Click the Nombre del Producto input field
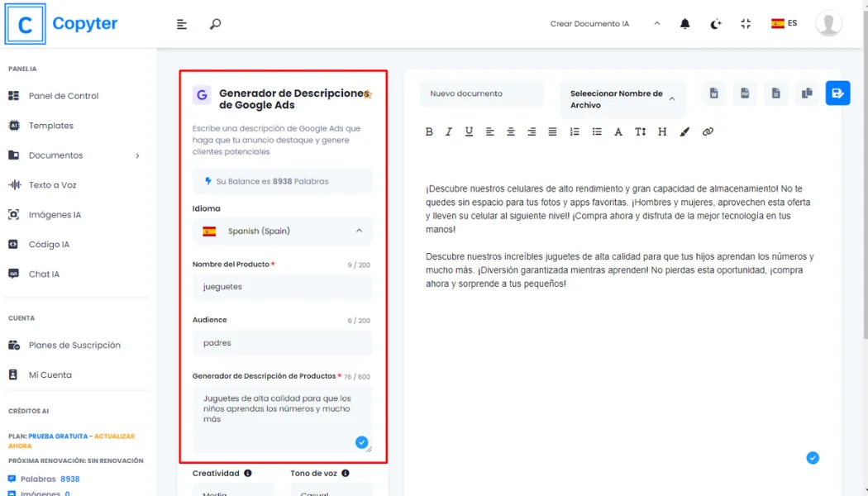Viewport: 868px width, 496px height. (x=282, y=287)
